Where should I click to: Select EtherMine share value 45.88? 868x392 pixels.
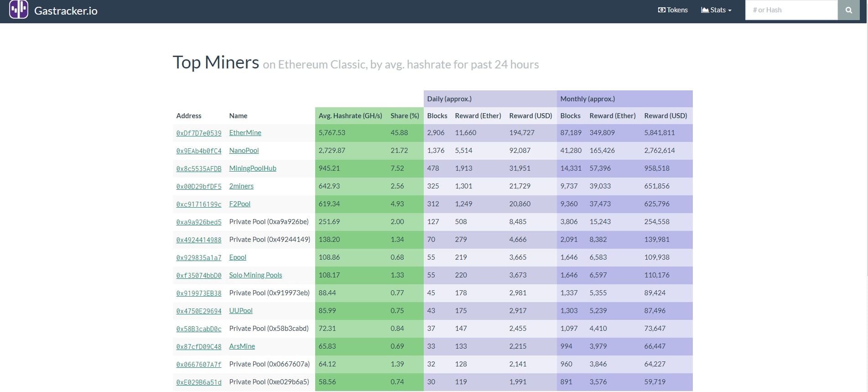[399, 133]
